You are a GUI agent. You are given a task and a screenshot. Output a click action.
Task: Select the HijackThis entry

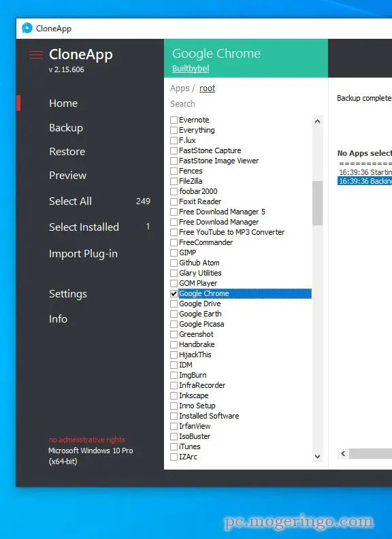click(195, 355)
